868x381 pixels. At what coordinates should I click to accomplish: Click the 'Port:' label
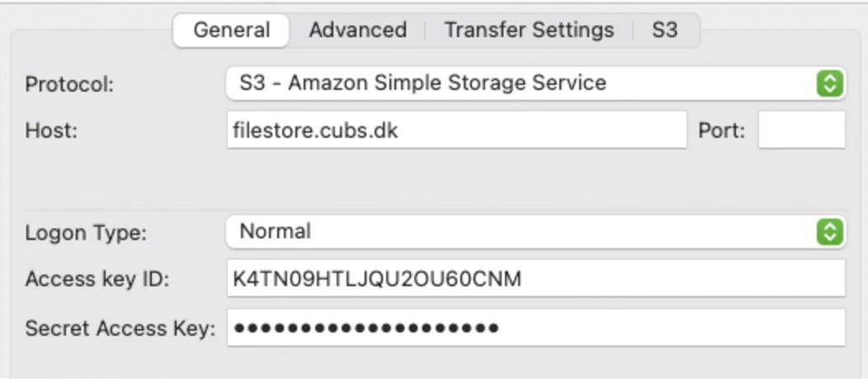(x=722, y=131)
